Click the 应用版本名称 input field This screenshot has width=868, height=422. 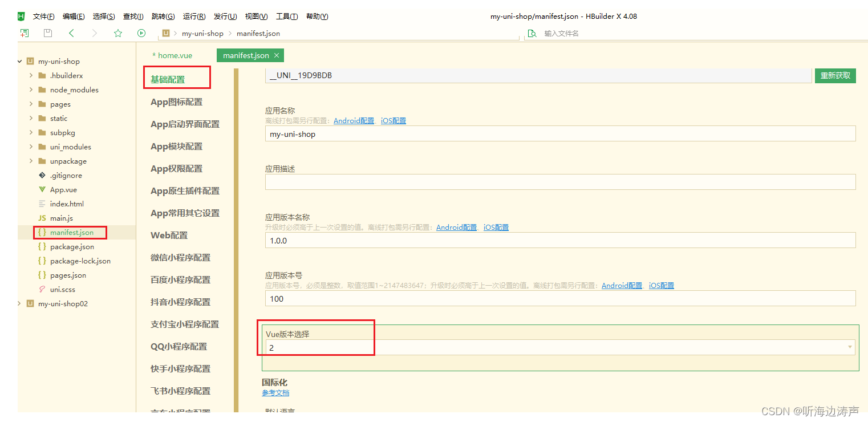[561, 240]
